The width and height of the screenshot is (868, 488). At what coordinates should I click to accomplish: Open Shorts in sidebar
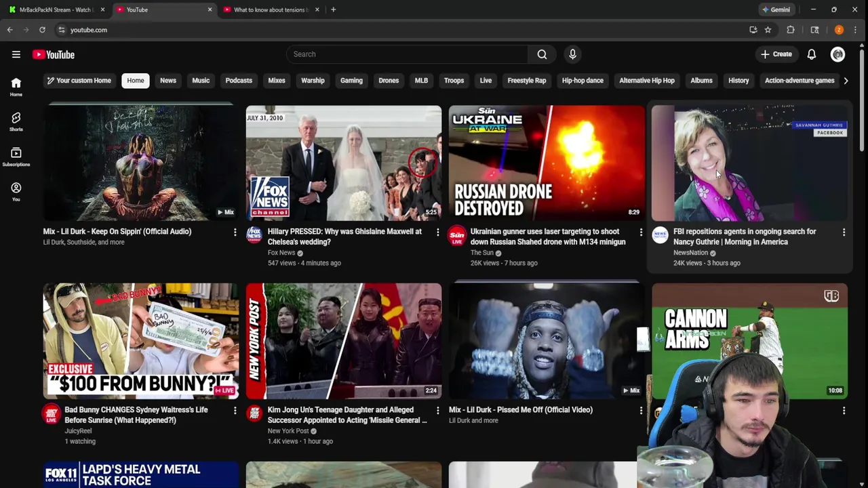tap(16, 122)
